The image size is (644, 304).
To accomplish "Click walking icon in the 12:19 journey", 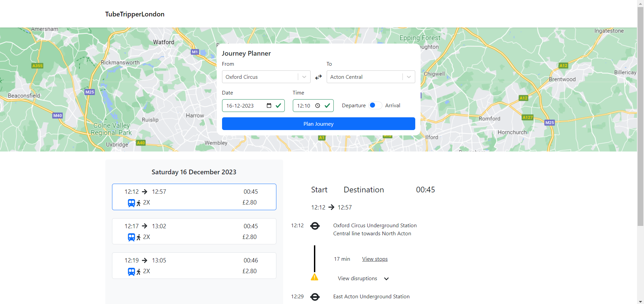I will 139,272.
